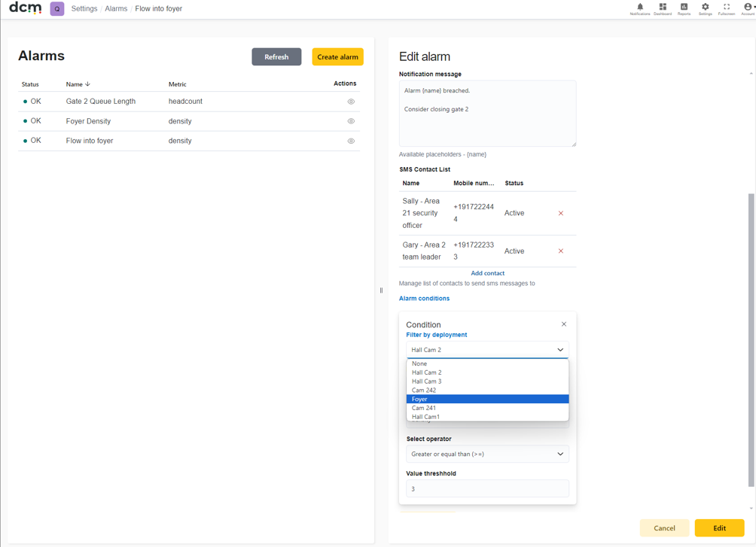Click the yellow Edit button
The width and height of the screenshot is (756, 547).
tap(719, 528)
